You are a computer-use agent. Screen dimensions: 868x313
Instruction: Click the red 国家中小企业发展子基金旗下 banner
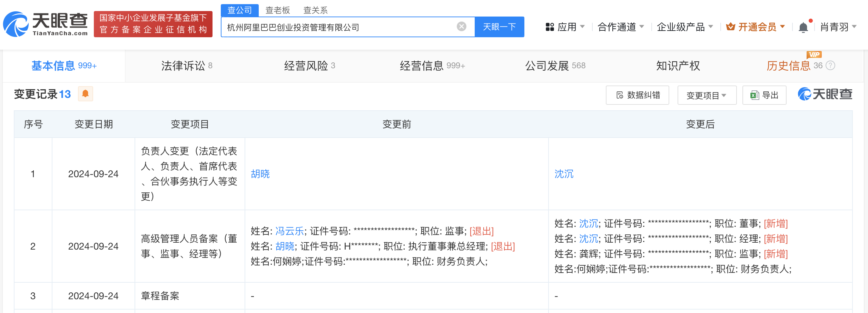click(153, 24)
